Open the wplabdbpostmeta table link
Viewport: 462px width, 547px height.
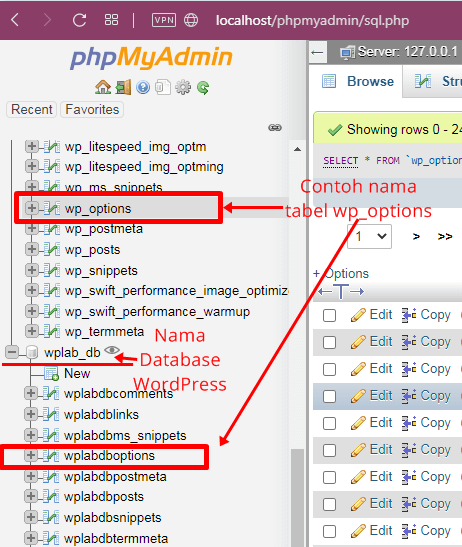[x=115, y=477]
